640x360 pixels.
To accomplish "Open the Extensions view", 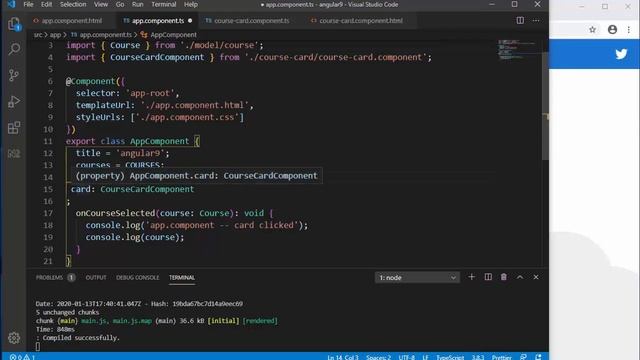I will click(x=14, y=127).
